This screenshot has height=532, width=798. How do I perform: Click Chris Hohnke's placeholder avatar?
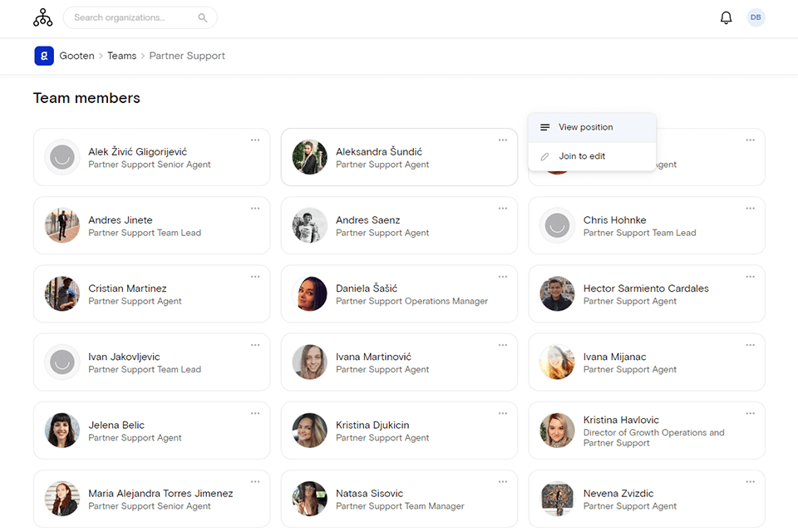click(x=557, y=225)
